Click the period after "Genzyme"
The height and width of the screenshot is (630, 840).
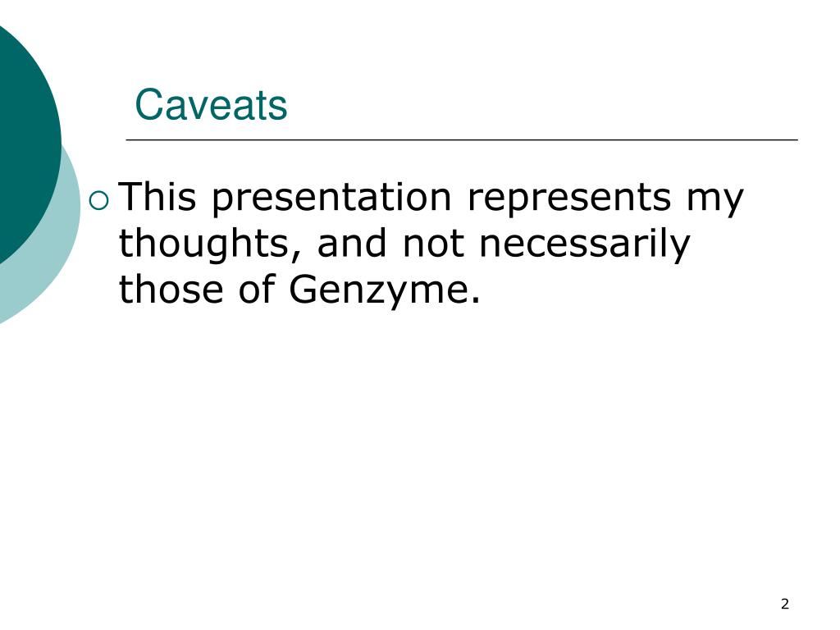(476, 300)
